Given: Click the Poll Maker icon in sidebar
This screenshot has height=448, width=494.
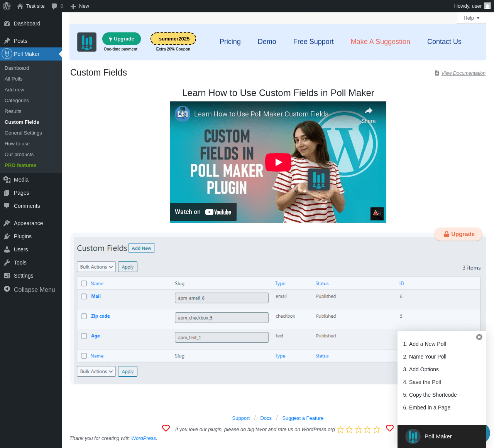Looking at the screenshot, I should coord(7,54).
